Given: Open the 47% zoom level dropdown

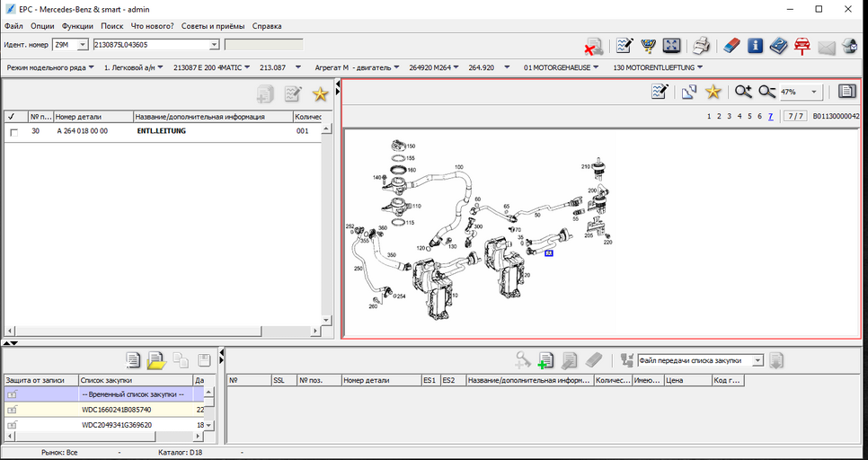Looking at the screenshot, I should (x=814, y=92).
